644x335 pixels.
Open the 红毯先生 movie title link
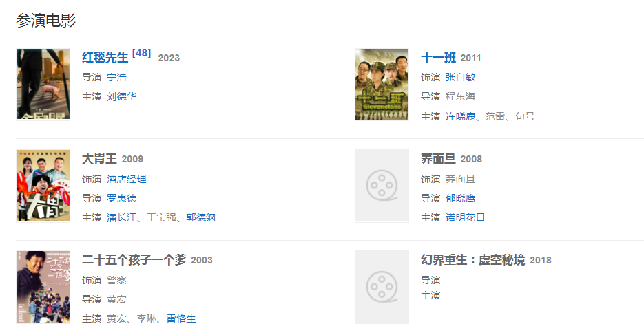click(105, 57)
